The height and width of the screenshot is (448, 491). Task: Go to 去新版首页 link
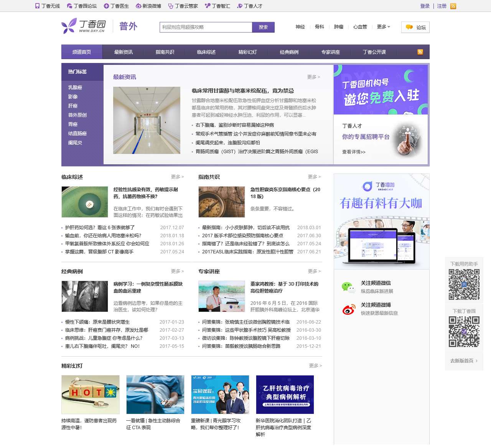pos(464,361)
